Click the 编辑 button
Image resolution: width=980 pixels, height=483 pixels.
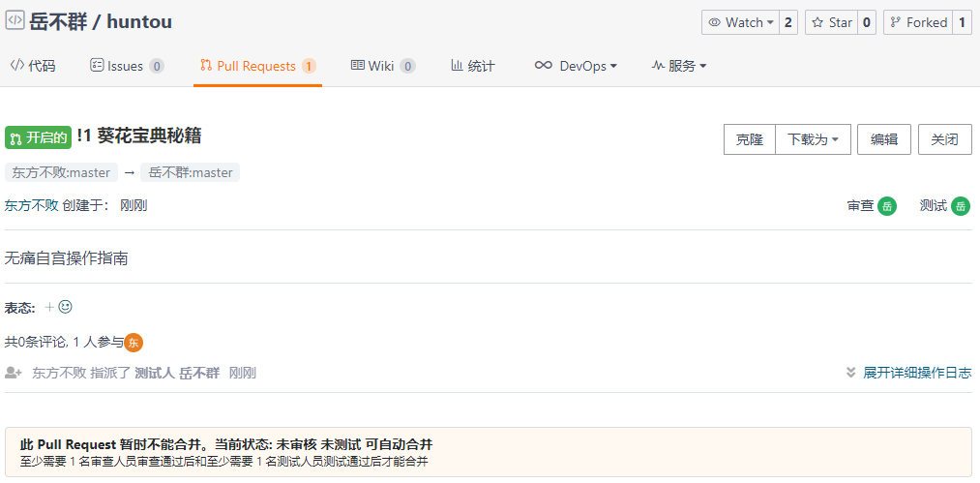pos(884,139)
